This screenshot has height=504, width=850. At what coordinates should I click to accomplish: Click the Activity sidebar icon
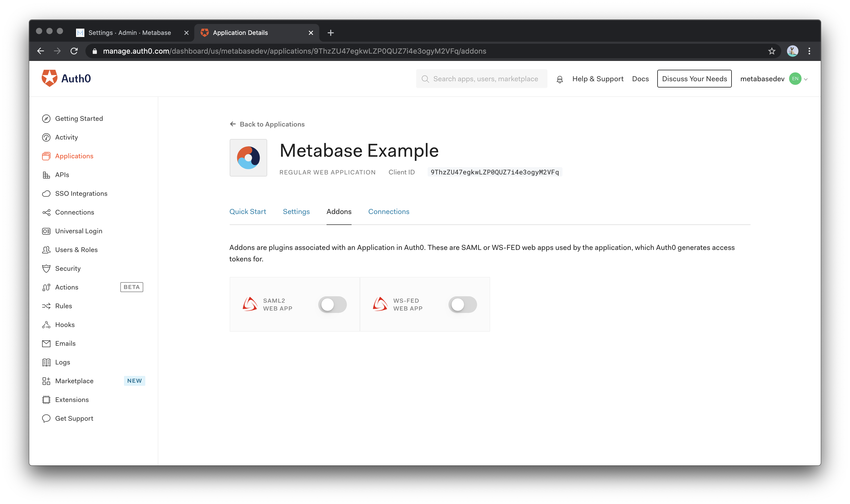point(47,137)
